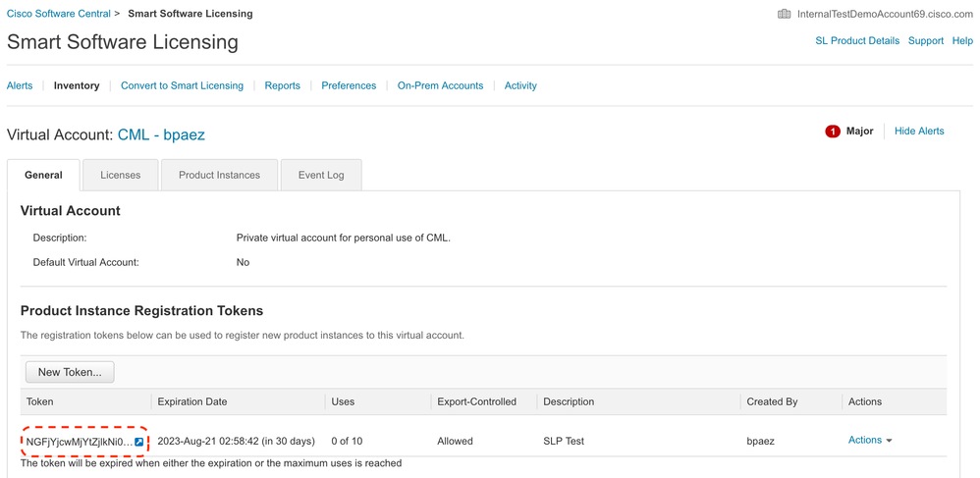Click the red Major alert badge
This screenshot has height=478, width=980.
click(833, 132)
